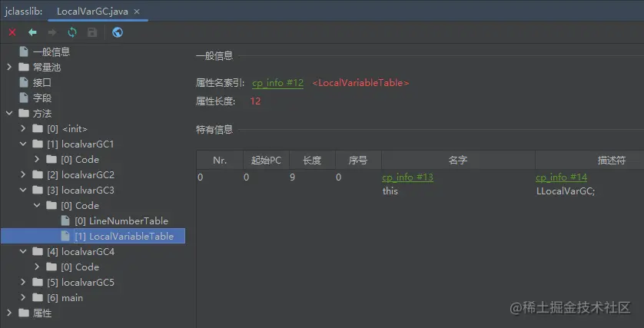Viewport: 644px width, 328px height.
Task: Follow the cp_info #14 descriptor link
Action: pyautogui.click(x=561, y=177)
